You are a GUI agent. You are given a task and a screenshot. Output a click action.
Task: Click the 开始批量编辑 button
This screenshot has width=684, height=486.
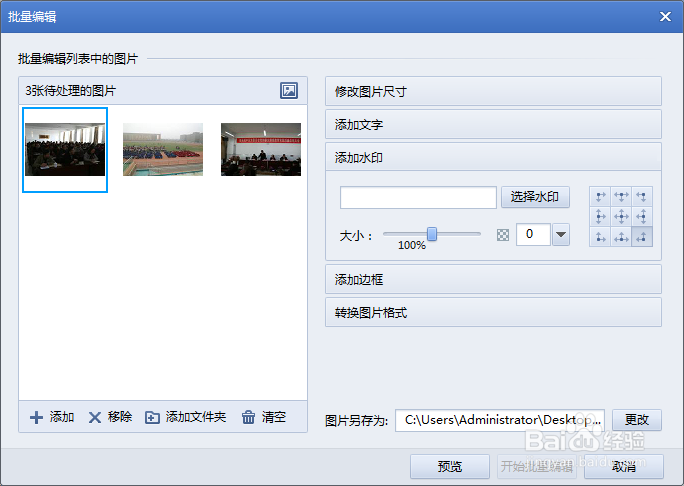point(537,466)
